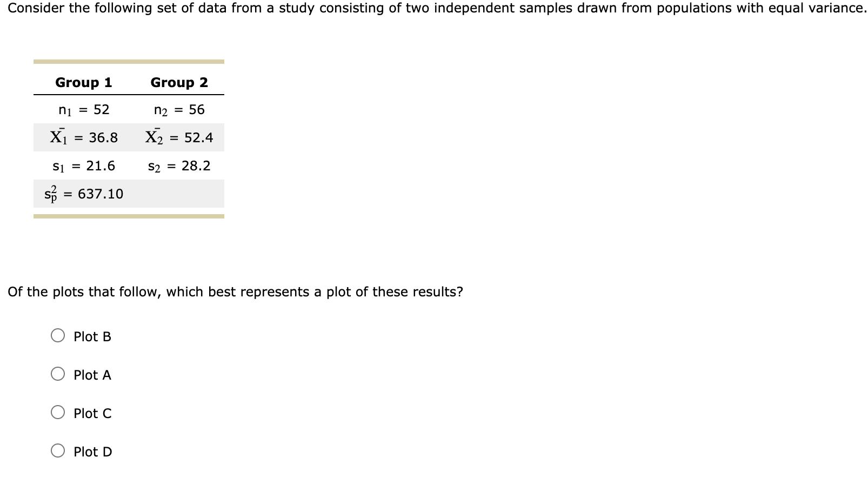Click the n2 = 56 table cell

[x=178, y=110]
